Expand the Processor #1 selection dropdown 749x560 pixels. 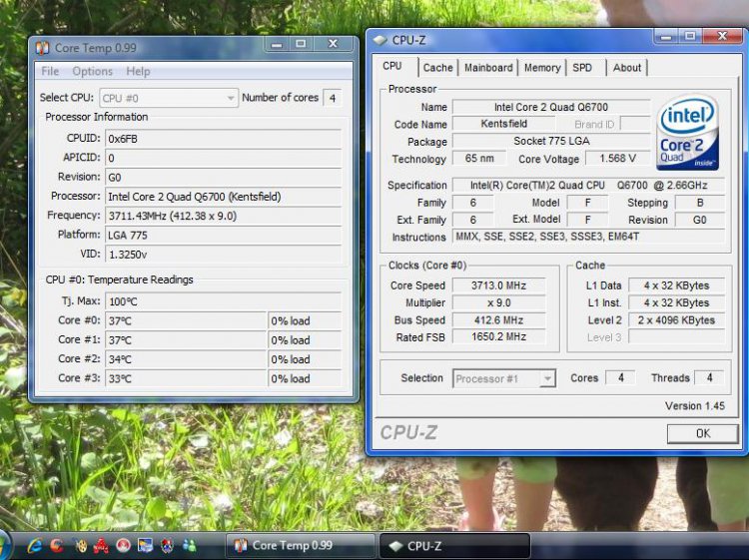click(504, 378)
